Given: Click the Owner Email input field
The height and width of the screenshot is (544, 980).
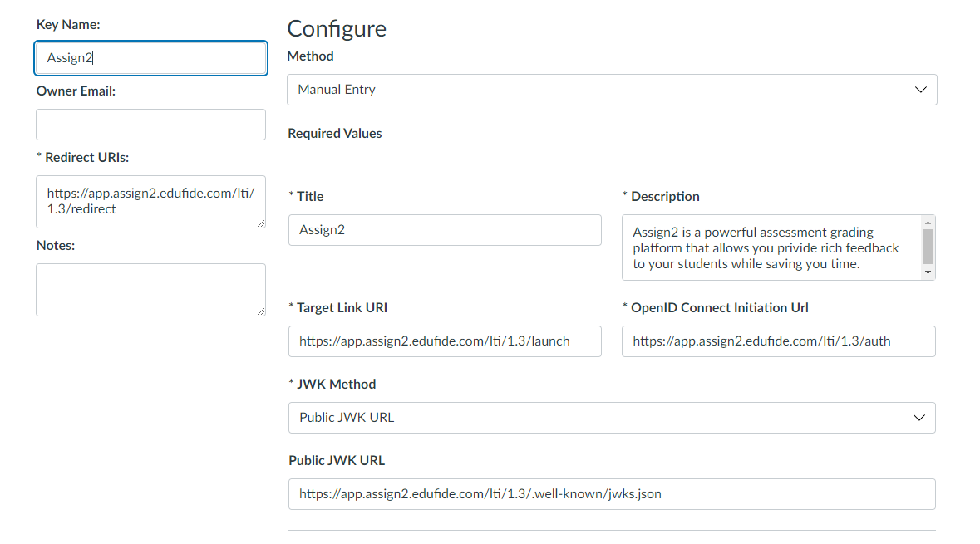Looking at the screenshot, I should point(150,124).
